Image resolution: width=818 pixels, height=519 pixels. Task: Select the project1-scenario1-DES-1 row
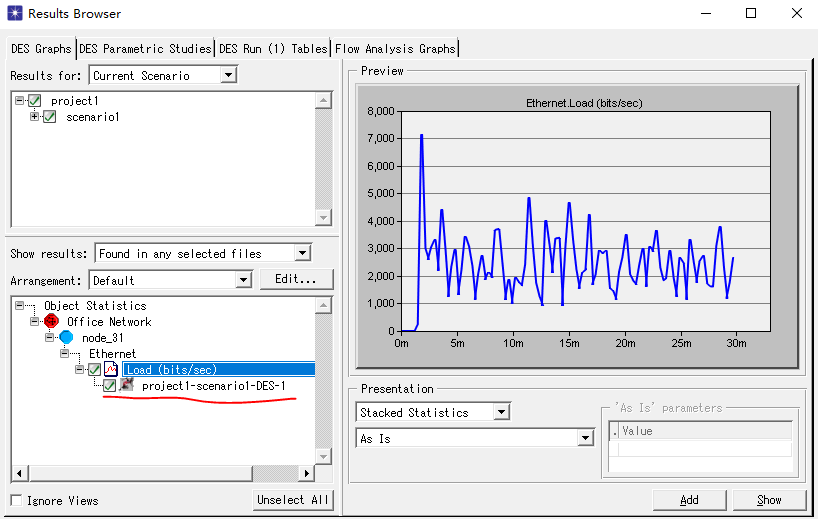coord(213,385)
